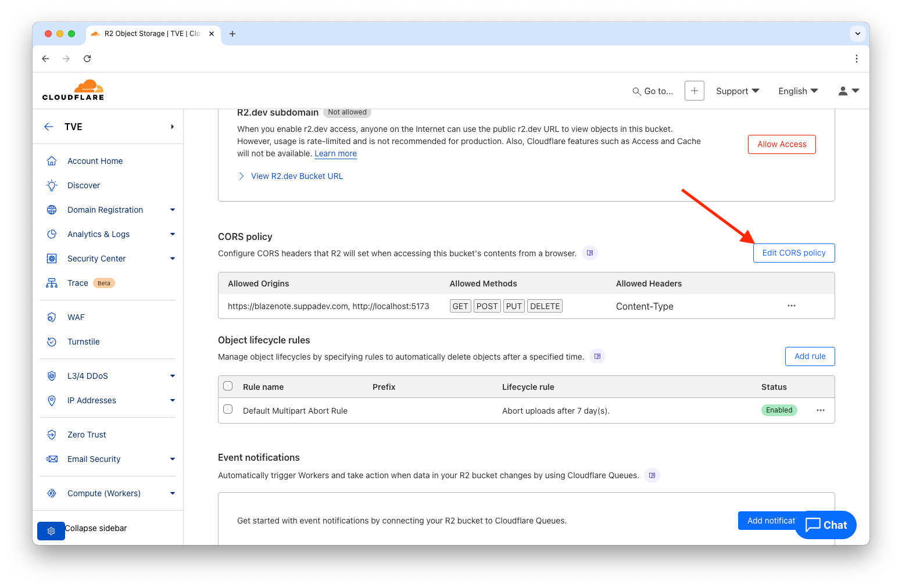
Task: Click the plus add button in header
Action: [694, 91]
